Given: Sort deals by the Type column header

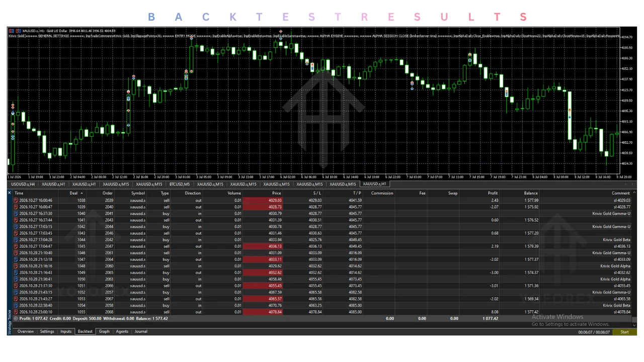Looking at the screenshot, I should point(165,193).
